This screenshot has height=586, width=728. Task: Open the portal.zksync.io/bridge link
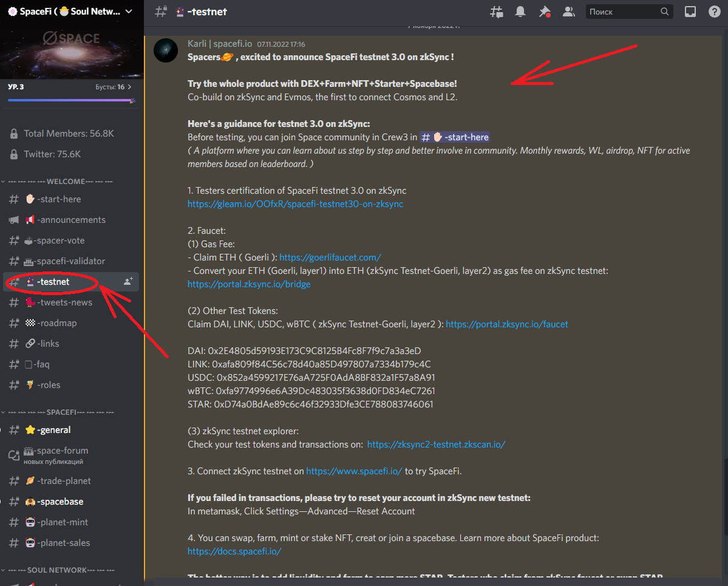coord(249,284)
